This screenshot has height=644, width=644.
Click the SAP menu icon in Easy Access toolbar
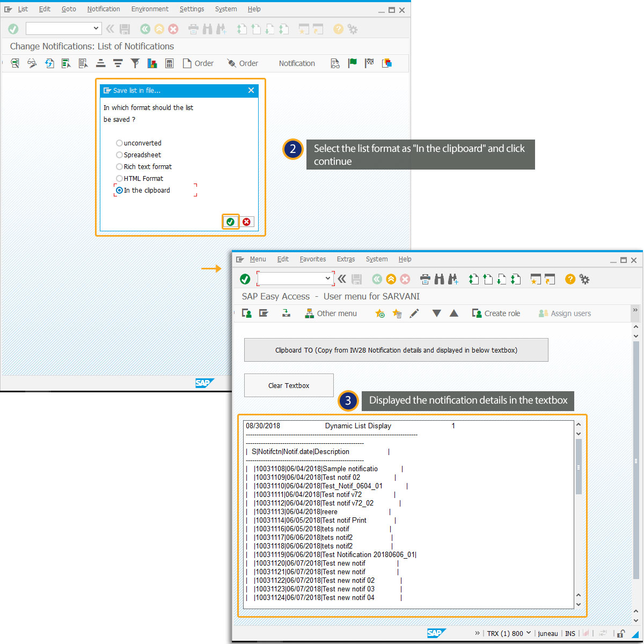pos(264,313)
